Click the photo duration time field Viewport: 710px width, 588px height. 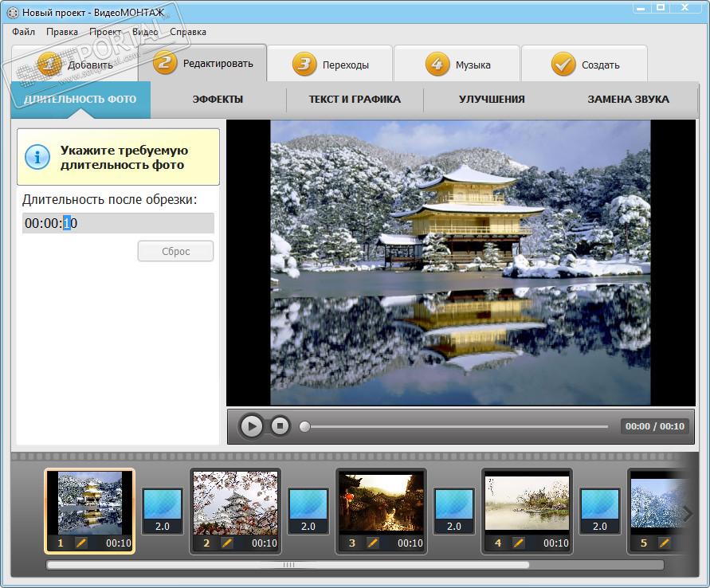click(118, 223)
